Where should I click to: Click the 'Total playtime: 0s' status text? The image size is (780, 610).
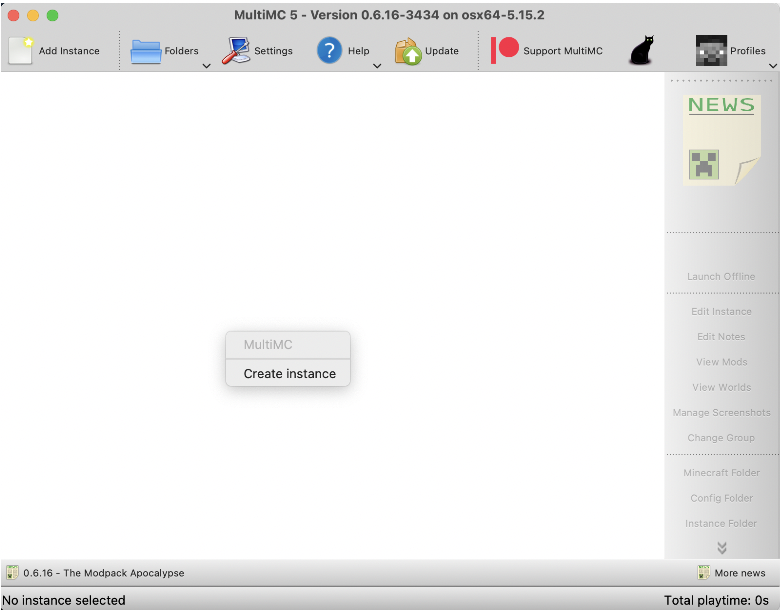coord(716,601)
